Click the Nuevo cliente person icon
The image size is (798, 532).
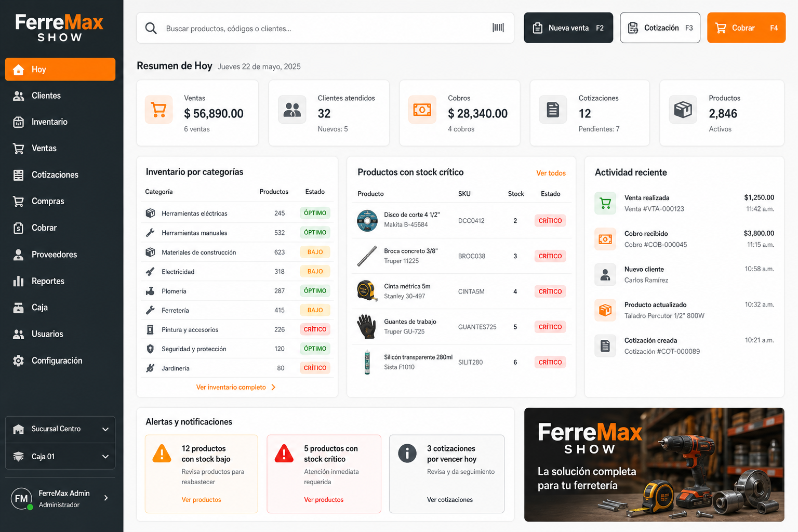605,274
